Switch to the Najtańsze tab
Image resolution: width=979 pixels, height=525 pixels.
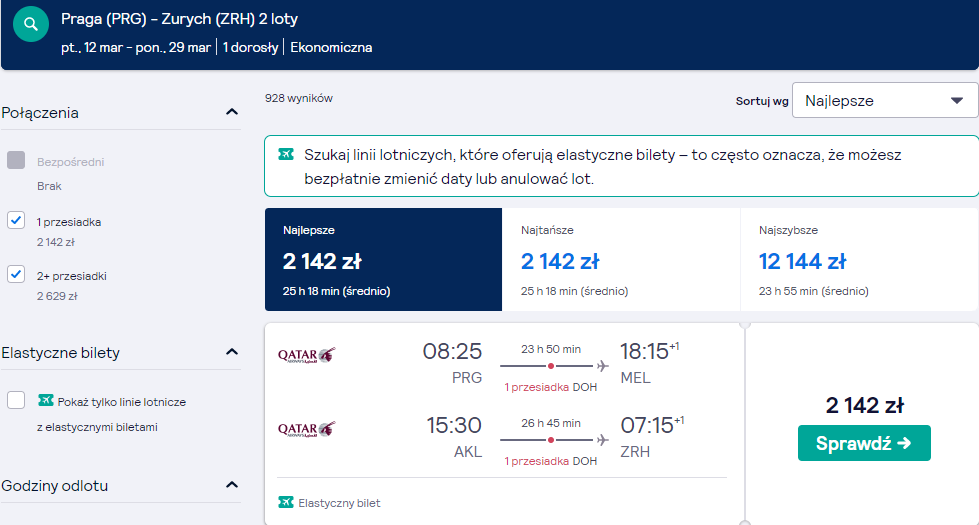621,260
